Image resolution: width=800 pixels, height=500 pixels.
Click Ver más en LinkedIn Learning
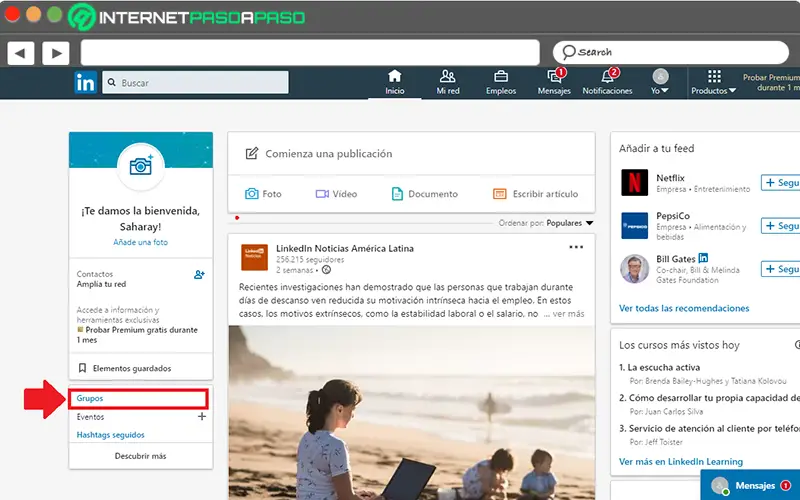click(681, 462)
